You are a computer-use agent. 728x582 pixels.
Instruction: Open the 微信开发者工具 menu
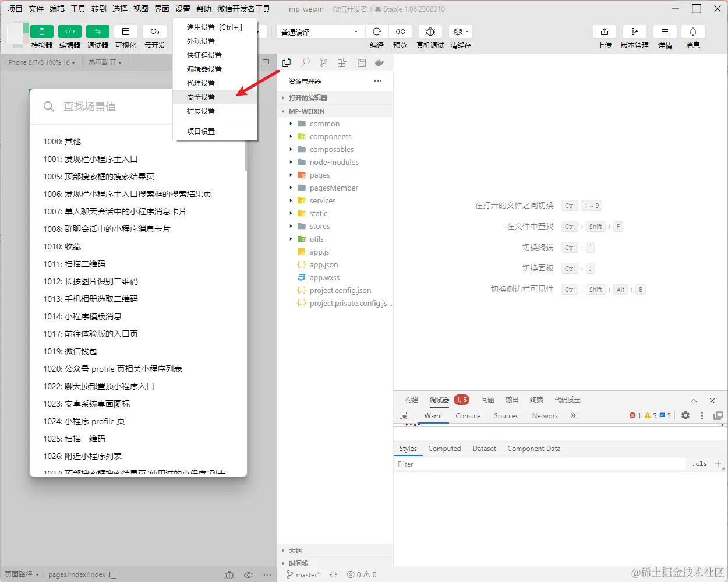pos(243,9)
